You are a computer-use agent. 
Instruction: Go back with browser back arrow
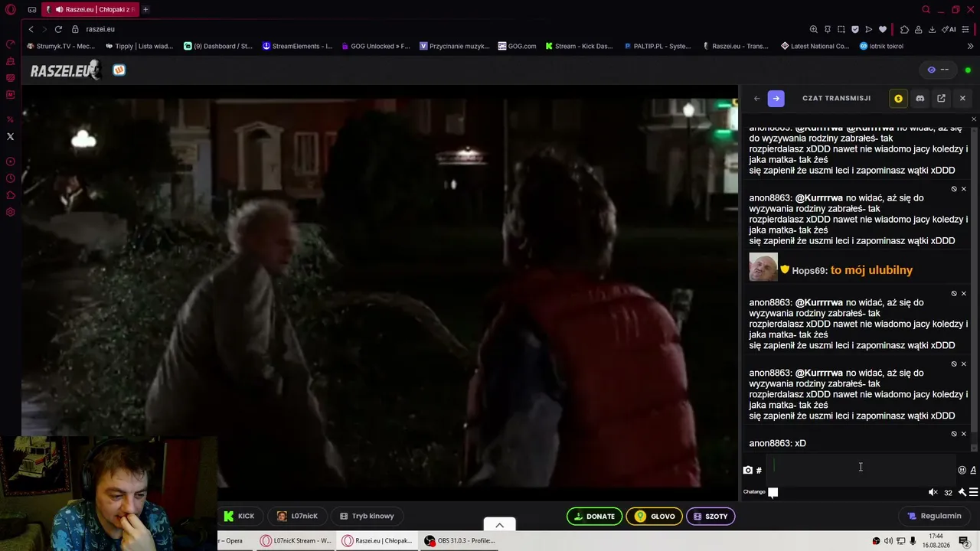tap(31, 29)
